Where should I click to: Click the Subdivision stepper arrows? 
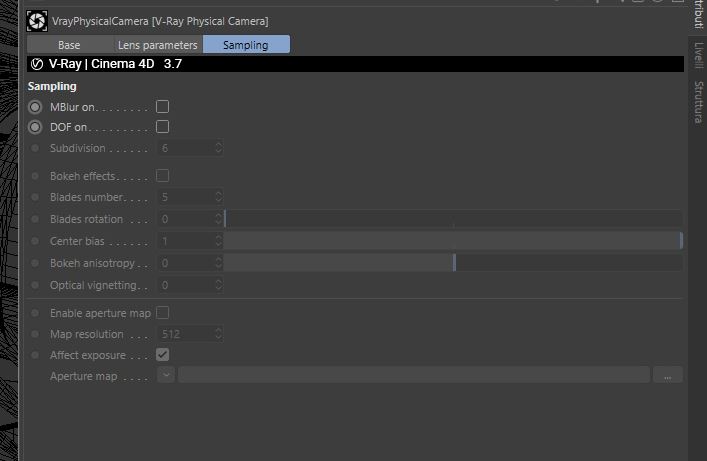point(219,148)
